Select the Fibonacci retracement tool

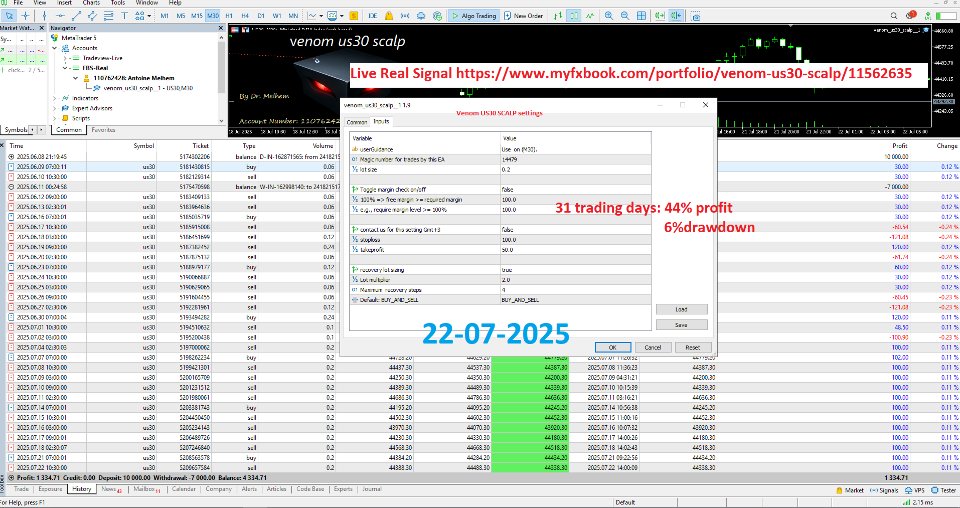pos(108,15)
